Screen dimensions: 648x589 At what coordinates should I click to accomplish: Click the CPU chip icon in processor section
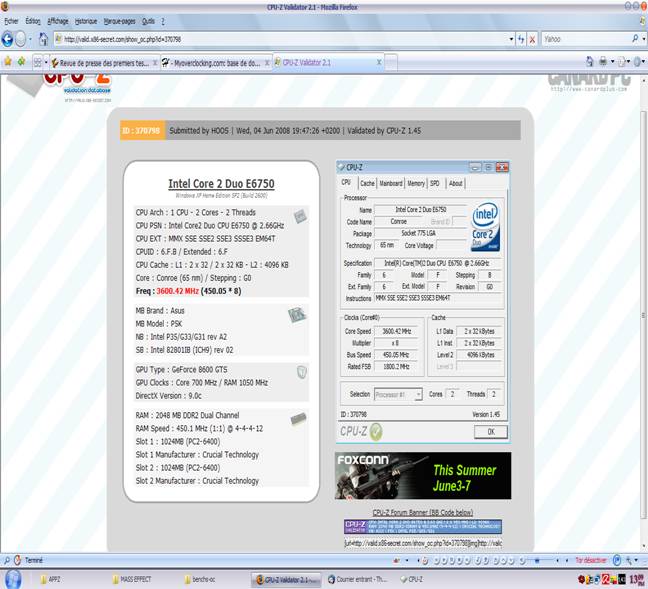coord(300,216)
